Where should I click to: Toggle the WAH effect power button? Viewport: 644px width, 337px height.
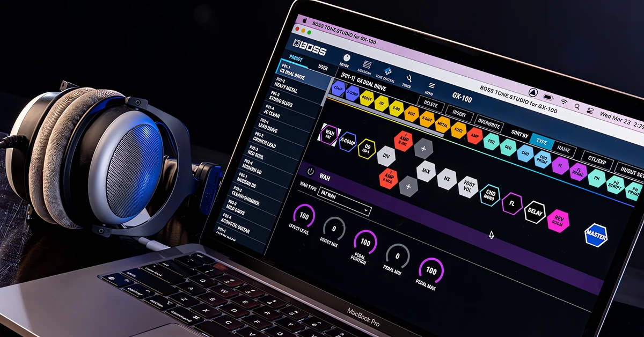(x=310, y=171)
